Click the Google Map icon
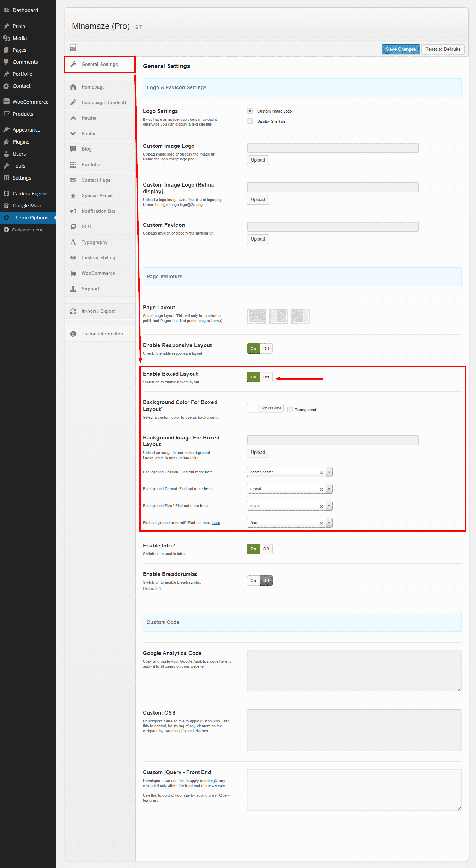 click(x=6, y=206)
